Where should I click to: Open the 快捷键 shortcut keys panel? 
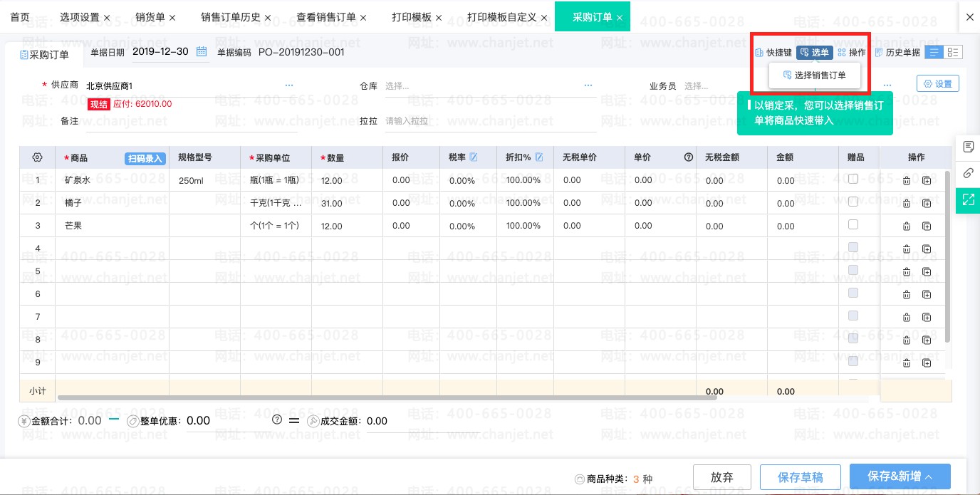point(773,53)
